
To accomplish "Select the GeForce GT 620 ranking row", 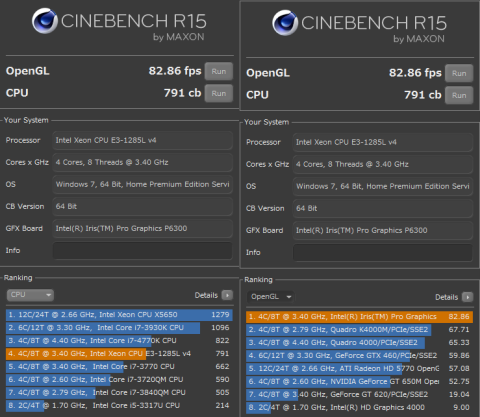I will point(359,395).
